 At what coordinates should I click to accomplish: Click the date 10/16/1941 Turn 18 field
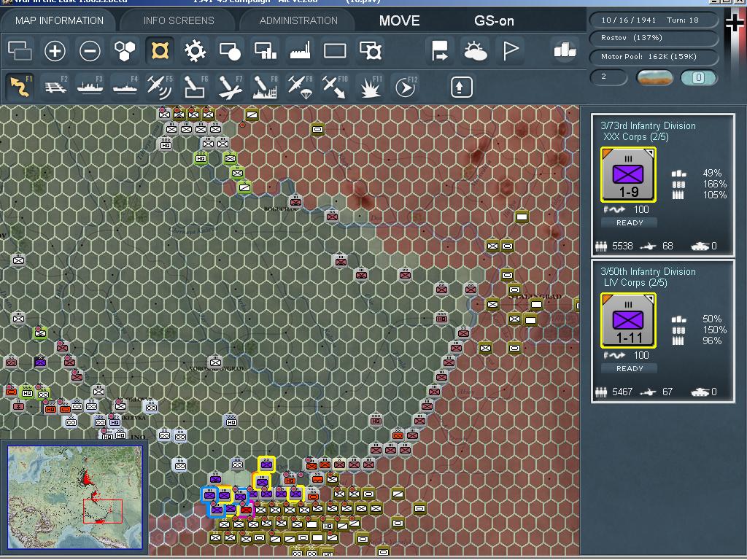point(654,20)
